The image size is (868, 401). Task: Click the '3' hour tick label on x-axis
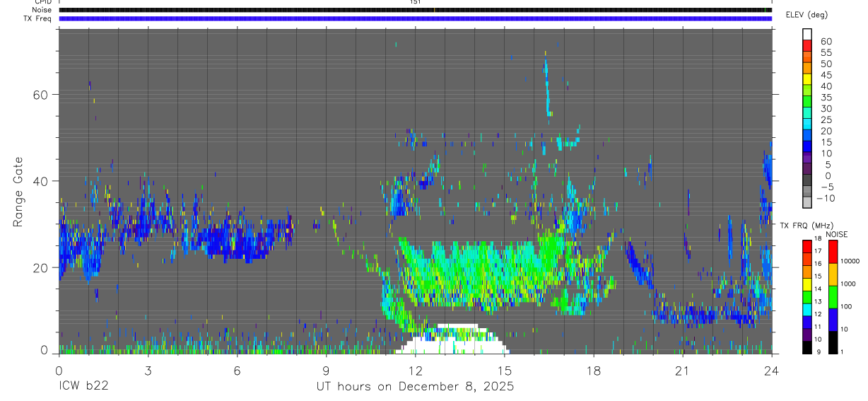coord(148,370)
